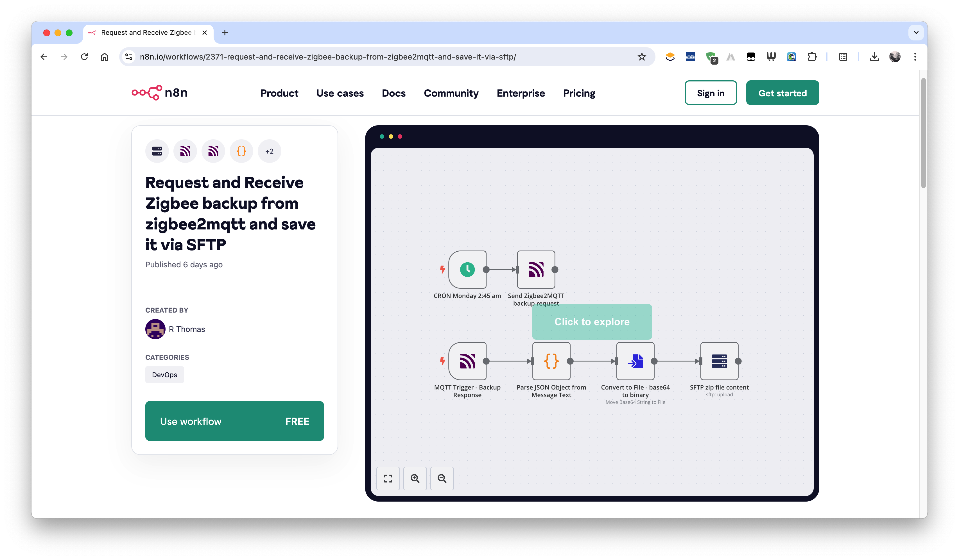Select the Send Zigbee2MQTT backup request node
Screen dimensions: 959x560
tap(536, 270)
